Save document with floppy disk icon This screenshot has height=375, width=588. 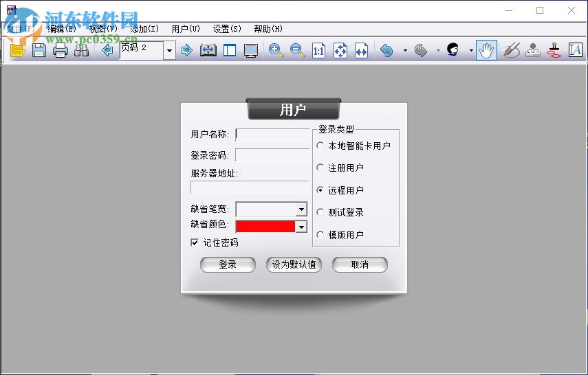[39, 50]
